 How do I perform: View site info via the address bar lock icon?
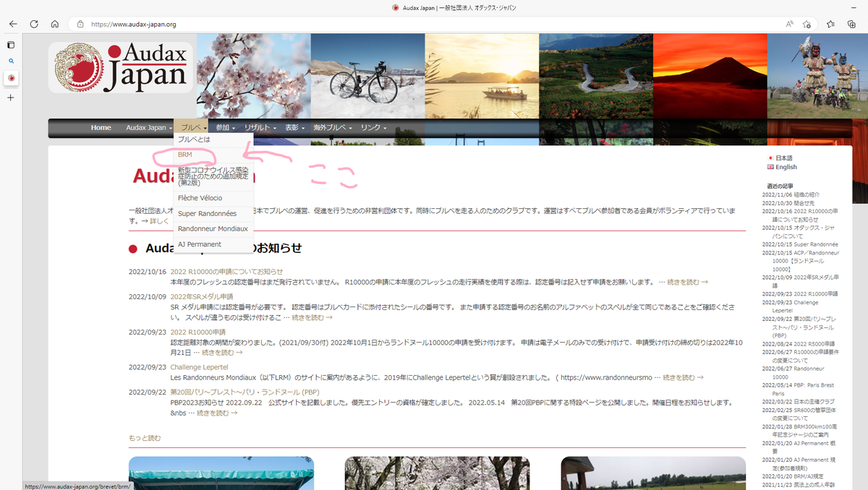80,24
